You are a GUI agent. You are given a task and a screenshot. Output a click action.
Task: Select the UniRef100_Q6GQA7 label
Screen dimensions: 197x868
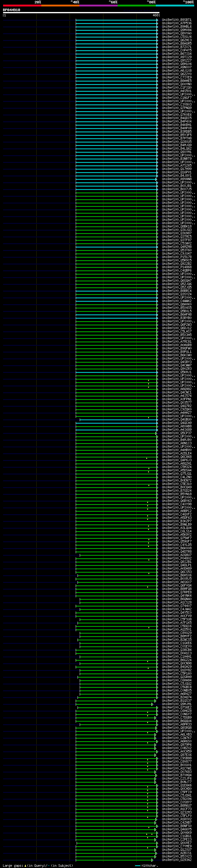pos(176,281)
